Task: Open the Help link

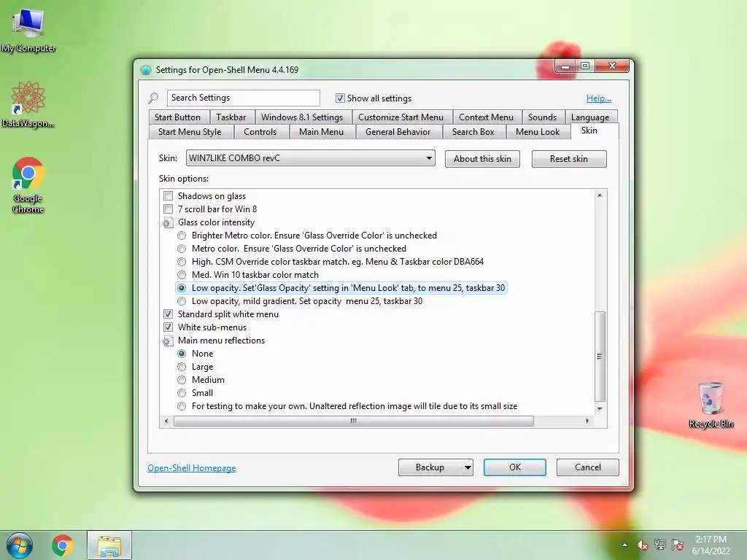Action: coord(598,98)
